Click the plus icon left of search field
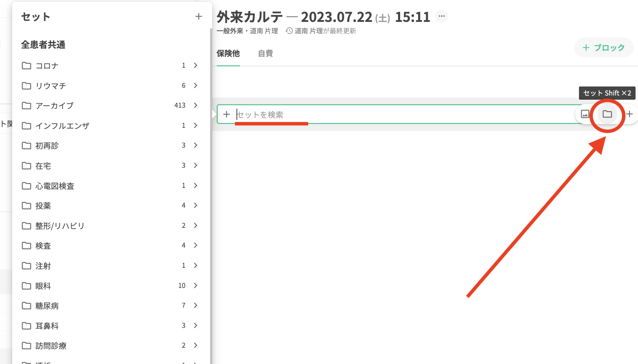The image size is (638, 364). pos(226,114)
